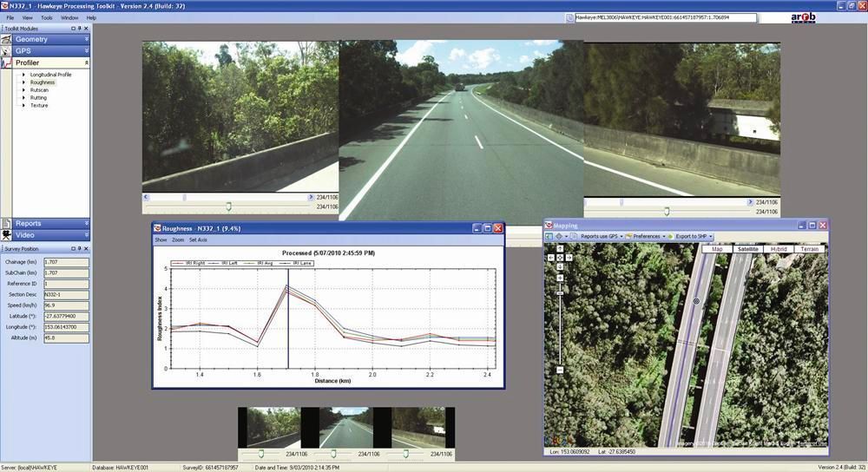868x472 pixels.
Task: Click the Speed (km/h) value field
Action: point(66,305)
